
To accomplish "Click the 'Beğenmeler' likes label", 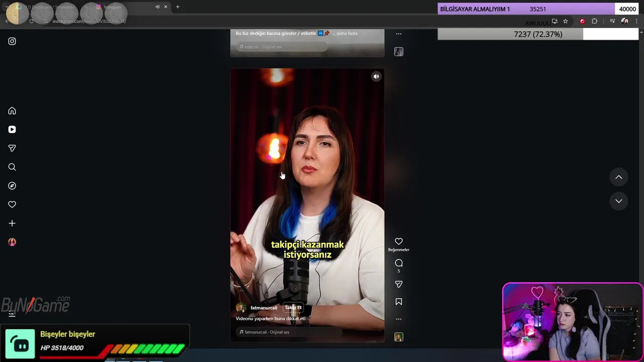I will (x=398, y=250).
